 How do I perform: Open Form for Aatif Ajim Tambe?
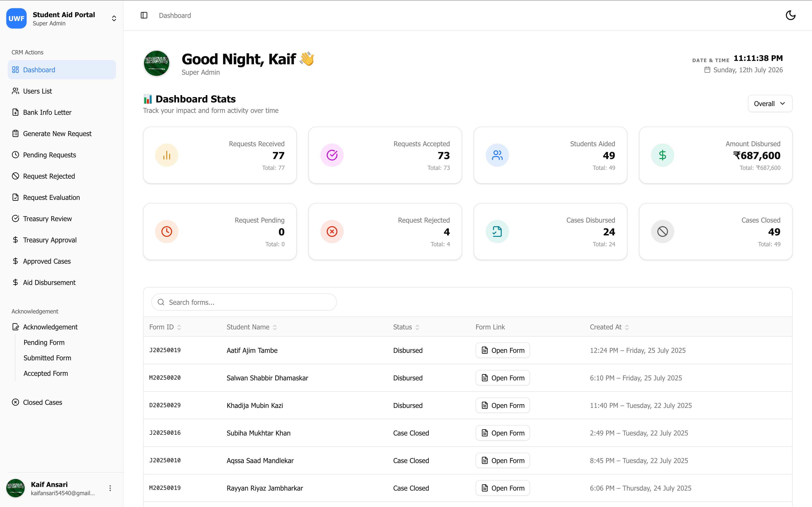tap(503, 350)
